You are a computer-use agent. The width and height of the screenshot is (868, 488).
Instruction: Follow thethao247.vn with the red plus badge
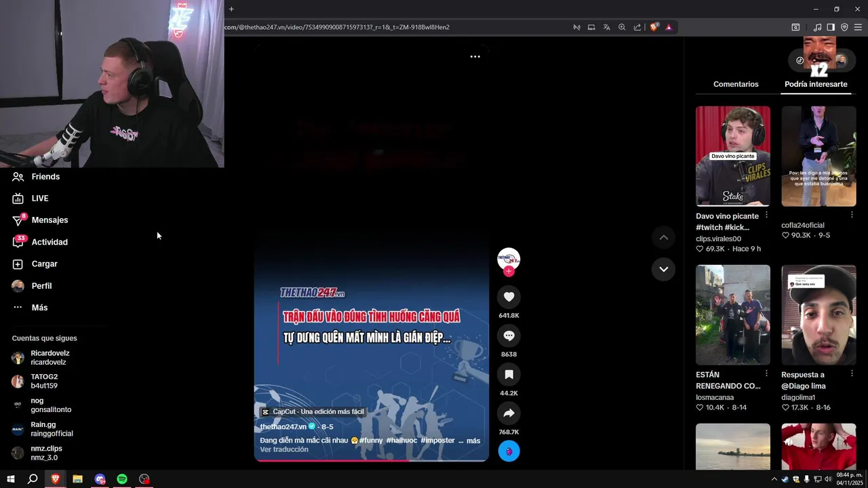[509, 271]
